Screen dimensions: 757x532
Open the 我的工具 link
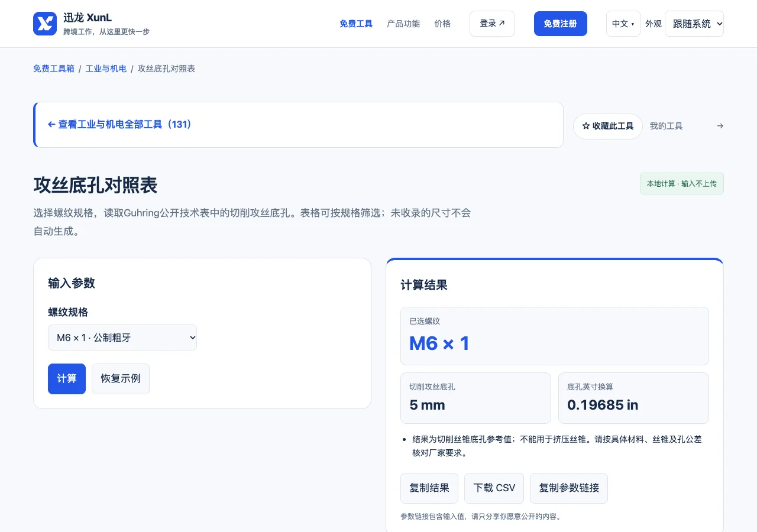[666, 126]
